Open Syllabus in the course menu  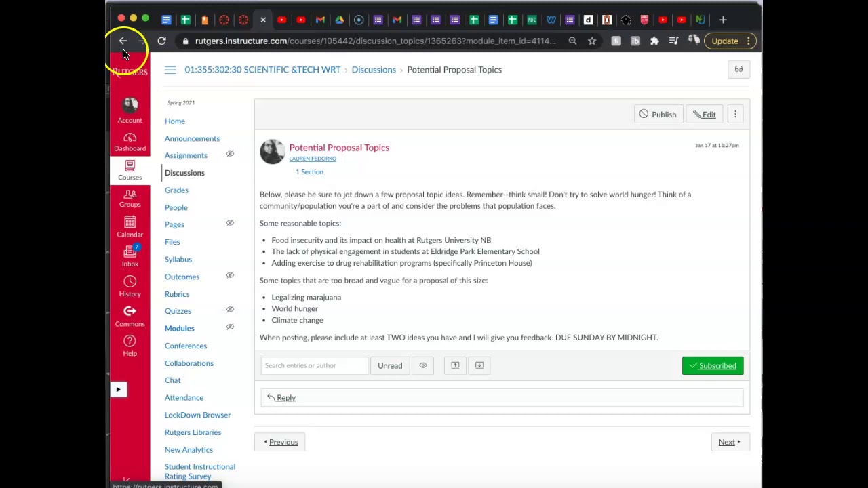(178, 259)
